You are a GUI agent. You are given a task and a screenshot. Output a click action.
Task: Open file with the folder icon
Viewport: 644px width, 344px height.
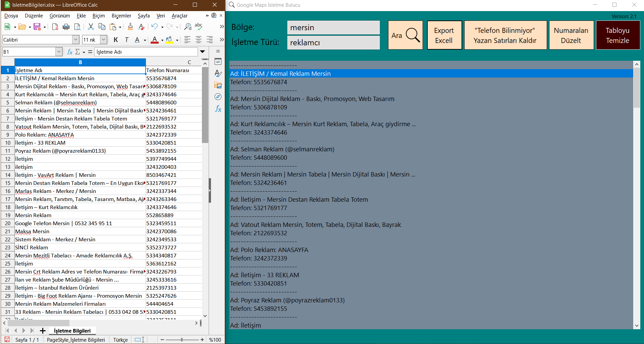point(22,27)
